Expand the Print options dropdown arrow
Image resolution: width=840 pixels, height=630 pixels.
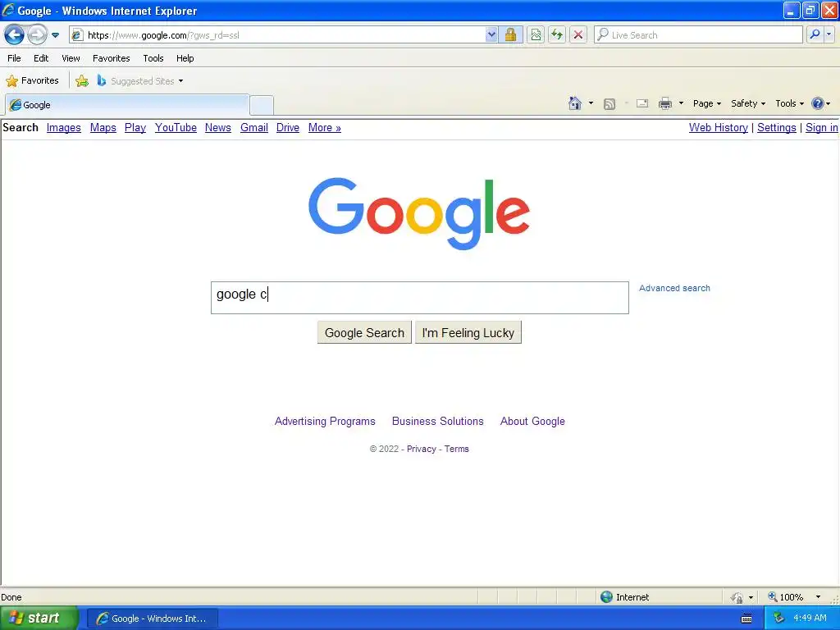tap(681, 103)
